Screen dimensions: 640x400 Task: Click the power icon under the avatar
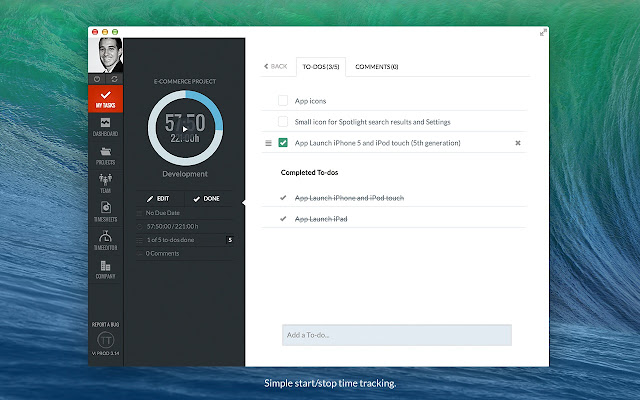click(x=97, y=79)
